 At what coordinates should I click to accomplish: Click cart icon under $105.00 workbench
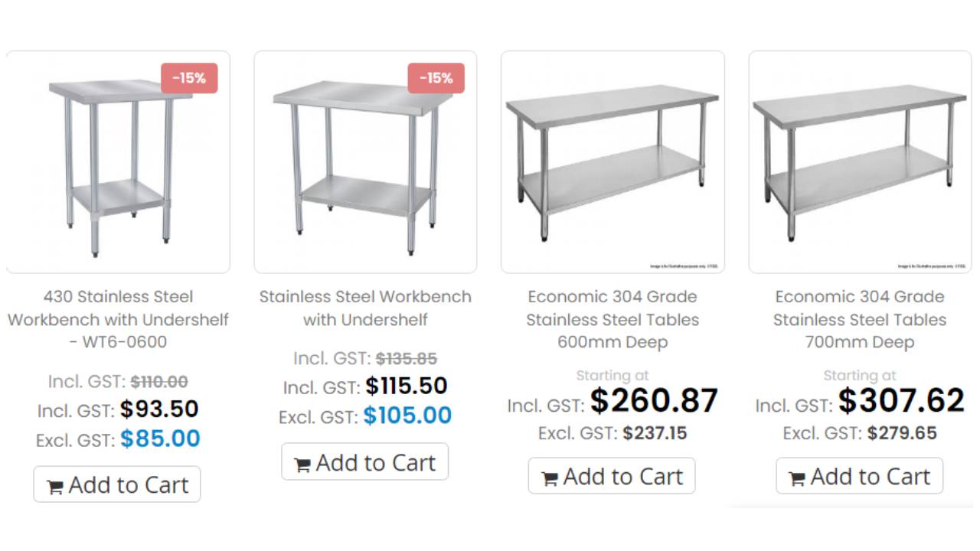[302, 465]
